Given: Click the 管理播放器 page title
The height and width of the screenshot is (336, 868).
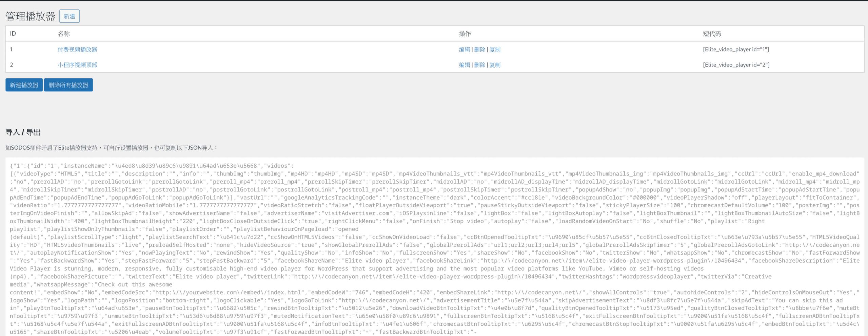Looking at the screenshot, I should click(30, 16).
